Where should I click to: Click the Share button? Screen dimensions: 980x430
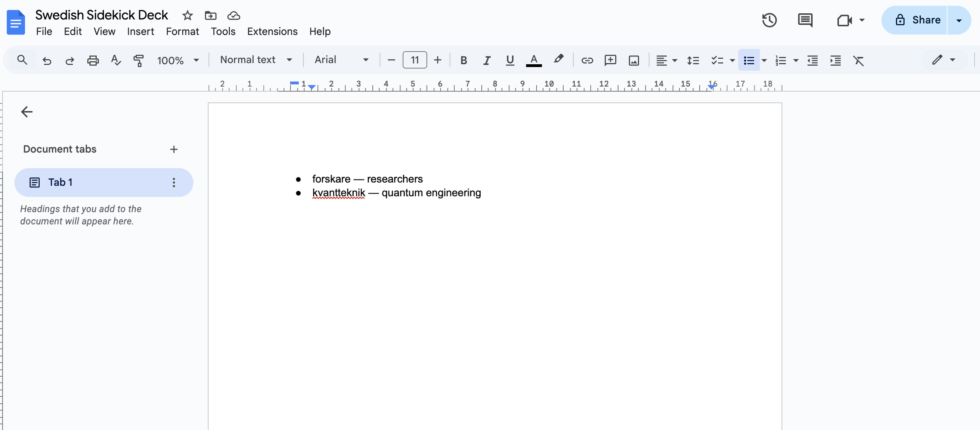pos(917,20)
